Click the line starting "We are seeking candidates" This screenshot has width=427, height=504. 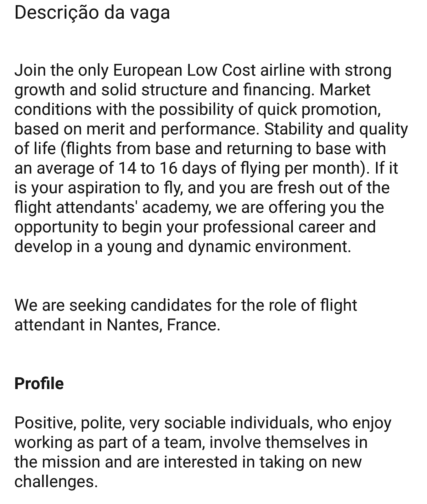pos(186,305)
